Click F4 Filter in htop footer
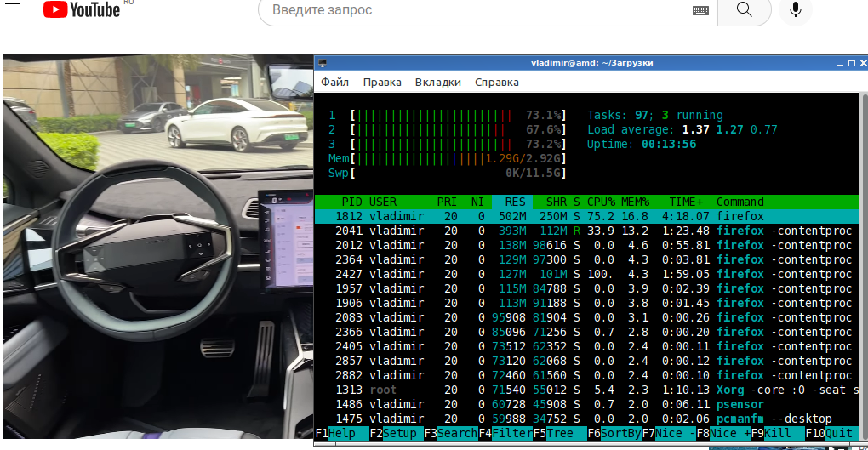The image size is (868, 450). [x=505, y=433]
